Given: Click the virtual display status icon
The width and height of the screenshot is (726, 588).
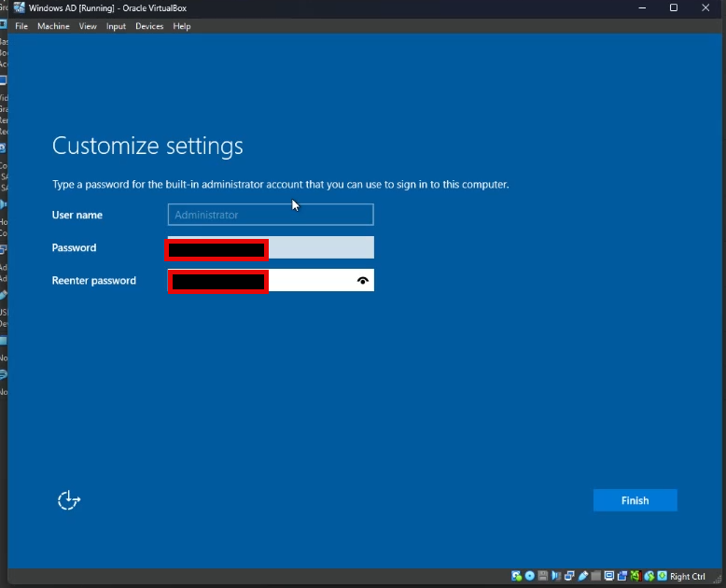Looking at the screenshot, I should click(609, 576).
